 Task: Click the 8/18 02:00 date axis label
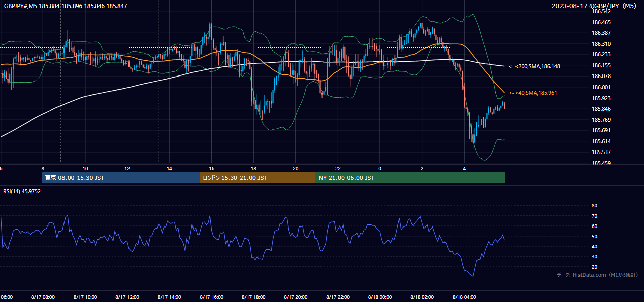tap(422, 297)
